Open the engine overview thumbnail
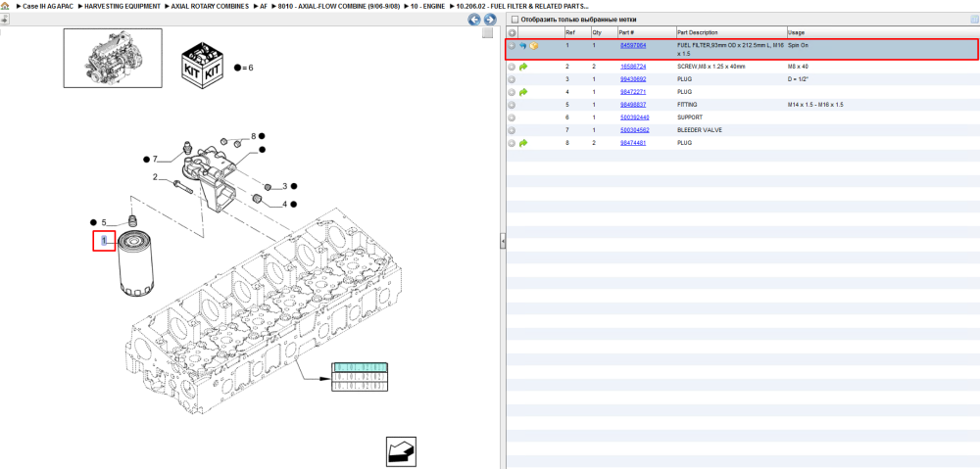This screenshot has height=469, width=980. pos(113,58)
